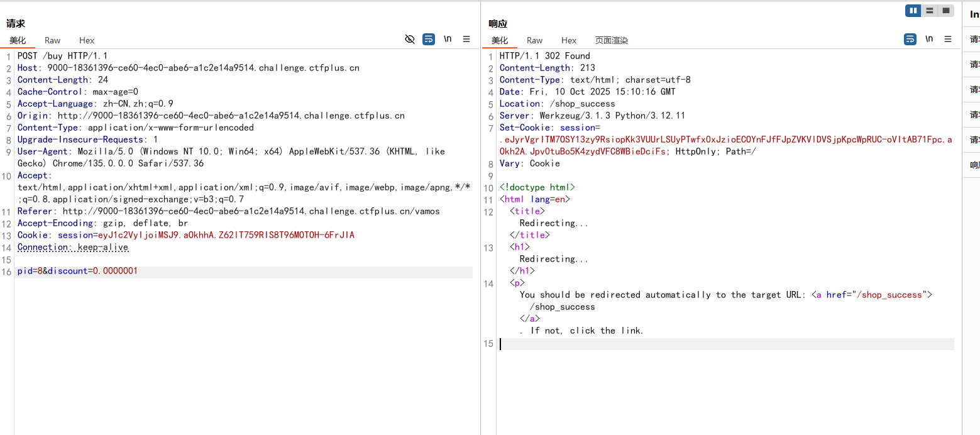Switch to combined single-pane layout view

[x=945, y=11]
